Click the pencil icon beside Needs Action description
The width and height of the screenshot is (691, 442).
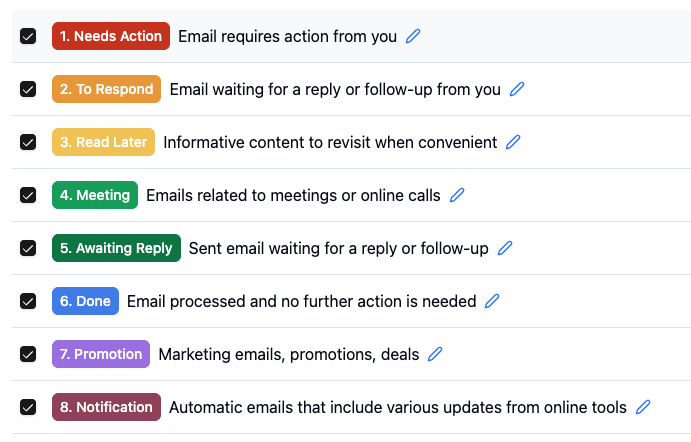(413, 36)
